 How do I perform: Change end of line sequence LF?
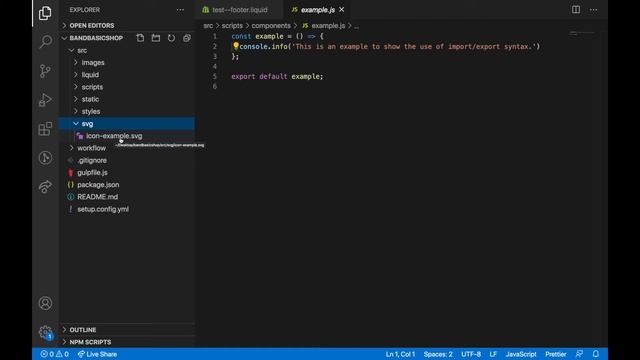pos(493,354)
